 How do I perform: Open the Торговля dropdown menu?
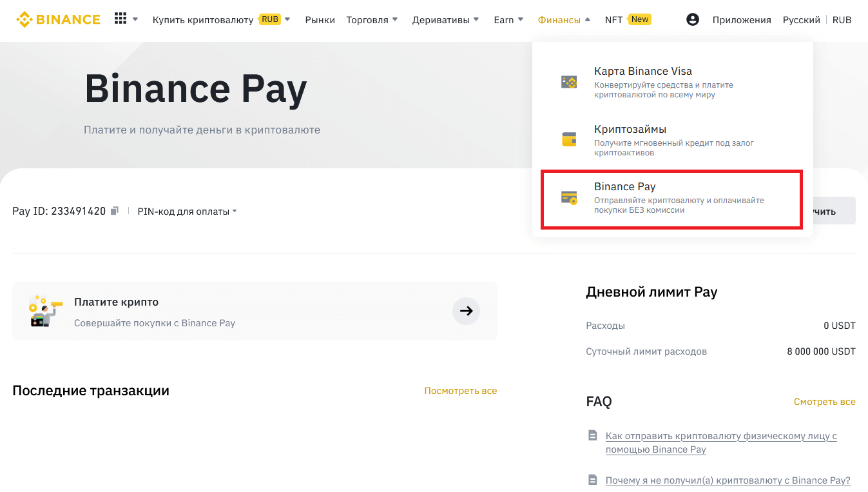372,20
